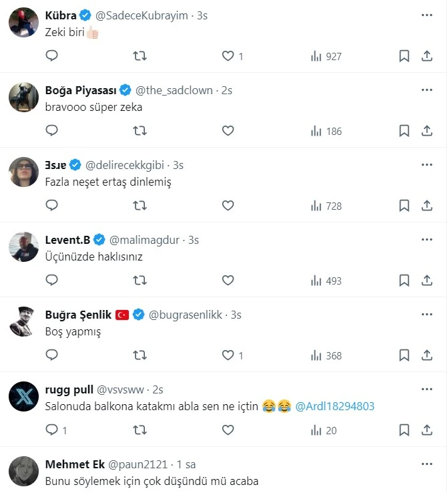Image resolution: width=448 pixels, height=493 pixels.
Task: Open three-dot menu on rugg pull's tweet
Action: tap(427, 389)
